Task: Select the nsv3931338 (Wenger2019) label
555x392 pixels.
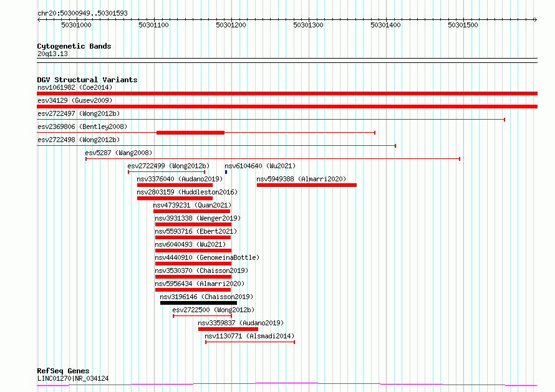Action: (x=198, y=218)
